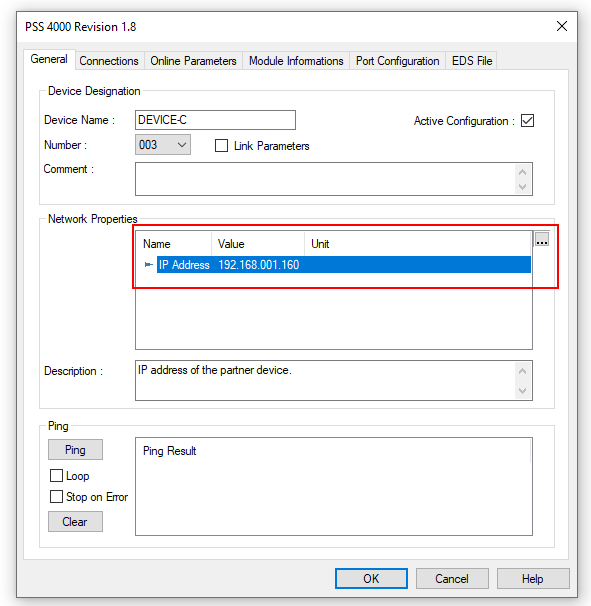The height and width of the screenshot is (606, 591).
Task: Toggle the Active Configuration checkbox
Action: (527, 121)
